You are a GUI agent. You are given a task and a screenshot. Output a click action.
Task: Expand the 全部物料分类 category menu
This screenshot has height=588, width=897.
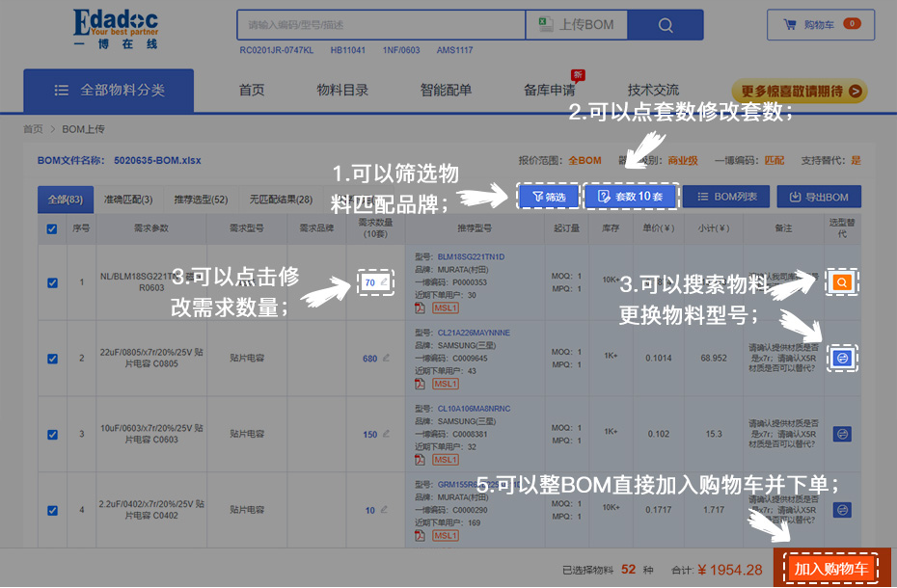(x=109, y=90)
